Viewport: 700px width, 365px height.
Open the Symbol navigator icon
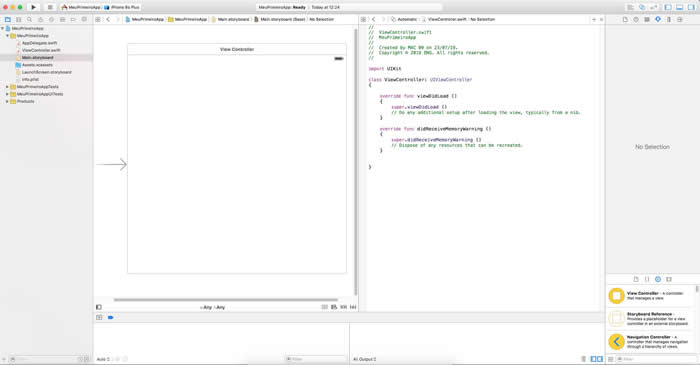click(x=18, y=20)
